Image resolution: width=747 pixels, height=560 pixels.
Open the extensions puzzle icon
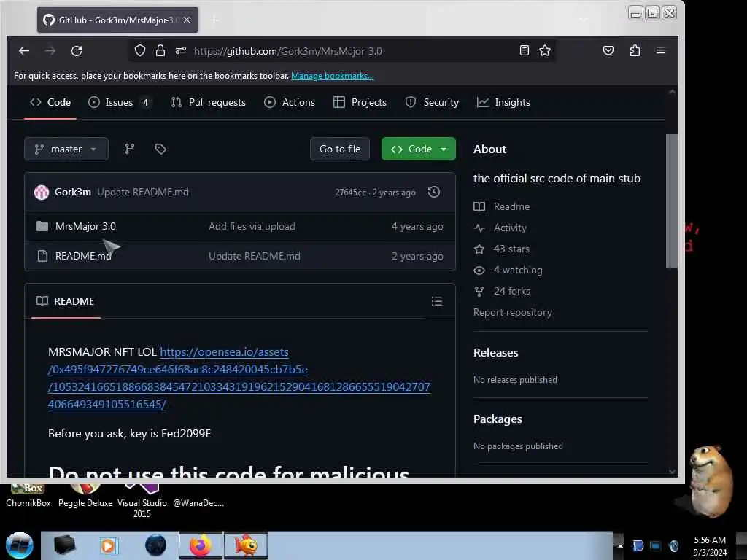[x=635, y=50]
